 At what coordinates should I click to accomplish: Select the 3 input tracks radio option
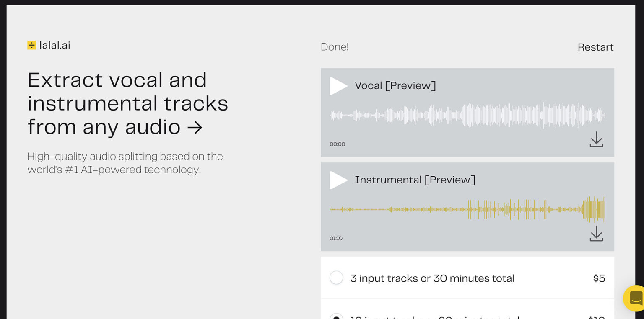coord(336,278)
